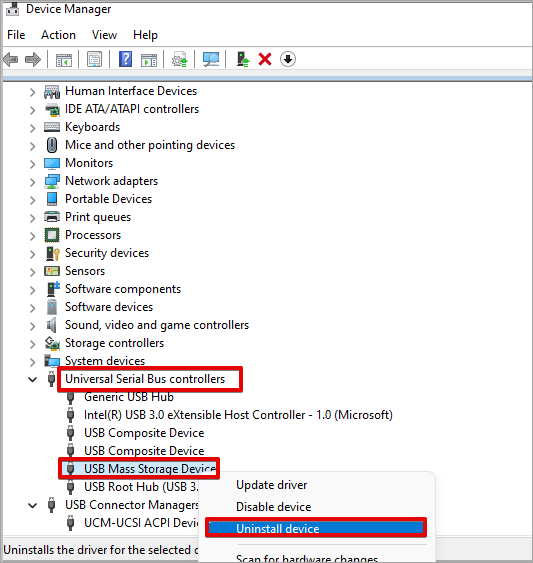Open Properties via toolbar icon

[x=94, y=59]
